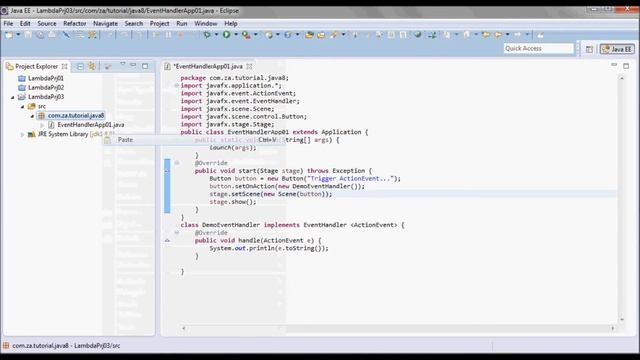640x360 pixels.
Task: Click the Run Last Tool icon
Action: pos(246,35)
